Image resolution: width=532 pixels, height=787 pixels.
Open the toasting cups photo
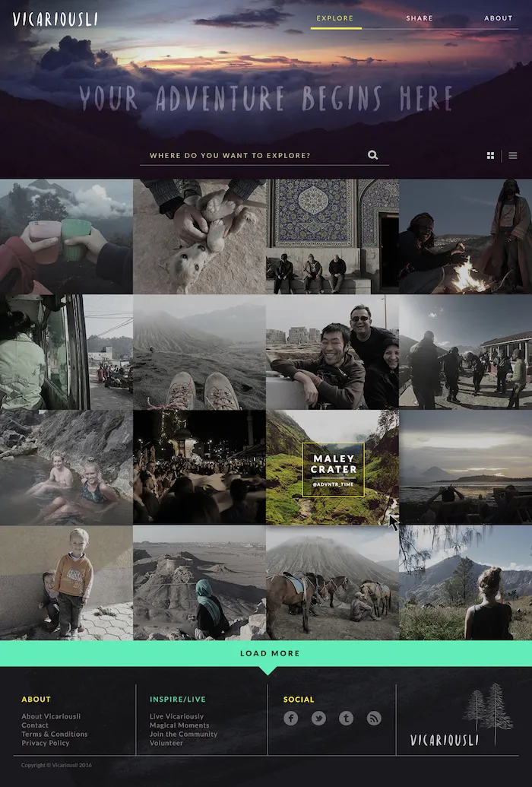(66, 236)
